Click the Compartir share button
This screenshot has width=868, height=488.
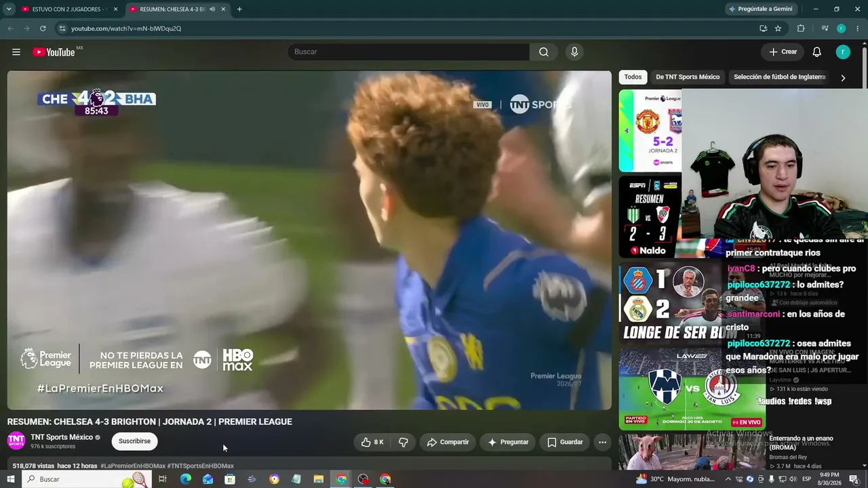(448, 442)
